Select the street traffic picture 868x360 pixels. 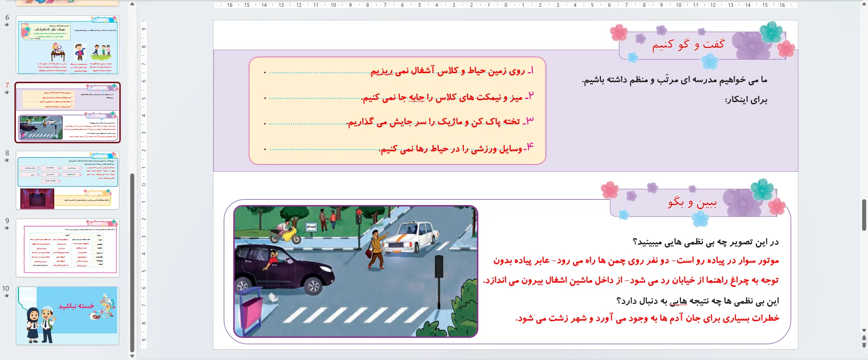point(356,271)
